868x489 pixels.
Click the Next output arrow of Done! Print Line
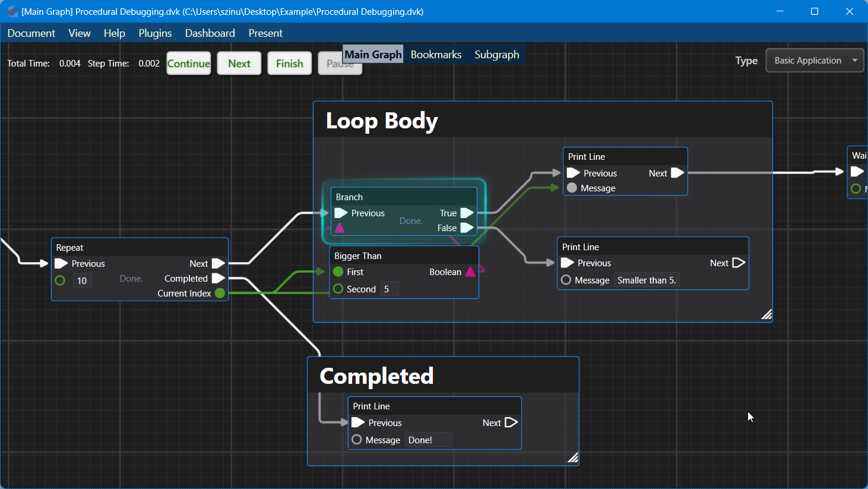pyautogui.click(x=511, y=423)
